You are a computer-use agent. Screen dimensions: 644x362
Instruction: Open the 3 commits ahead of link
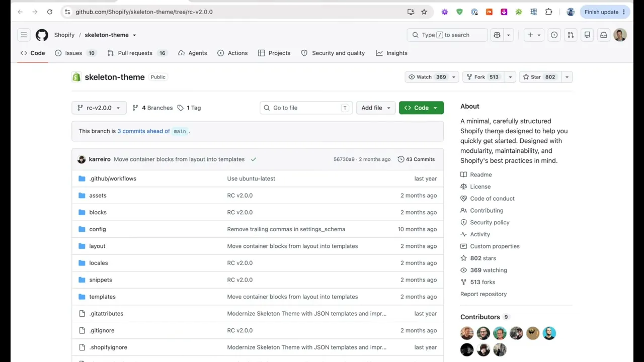[x=143, y=131]
